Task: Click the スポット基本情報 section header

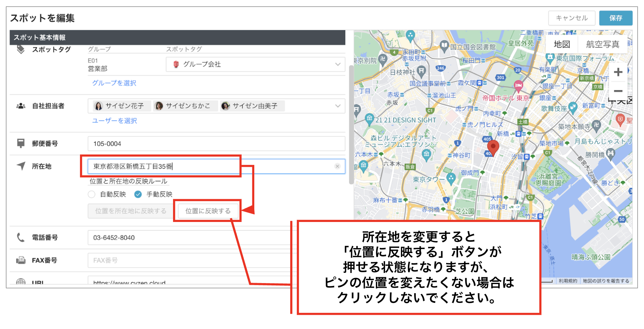Action: click(x=177, y=37)
